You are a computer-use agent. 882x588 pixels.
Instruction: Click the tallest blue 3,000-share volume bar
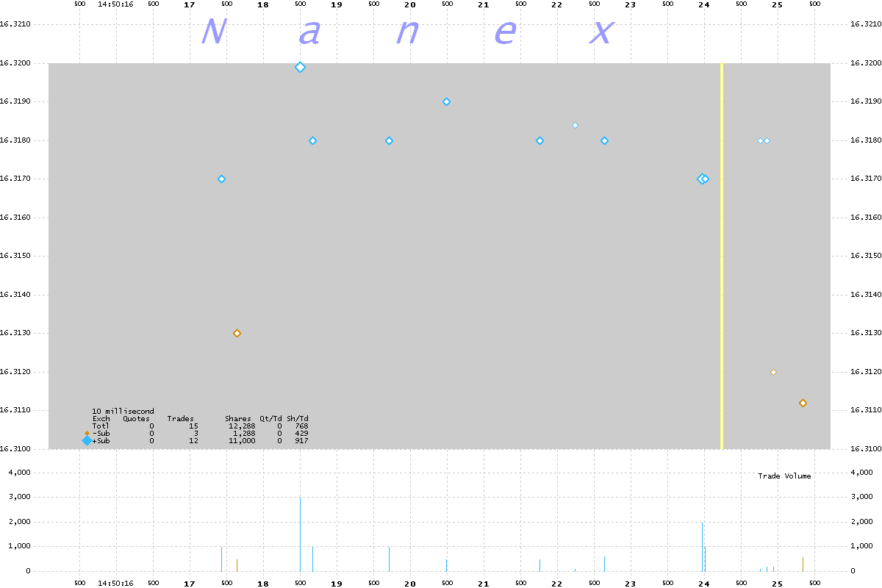300,534
